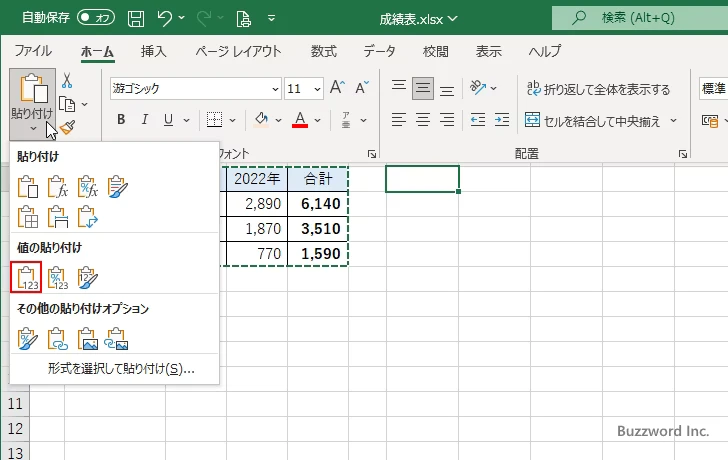Toggle Bold formatting
This screenshot has height=460, width=728.
[x=121, y=120]
